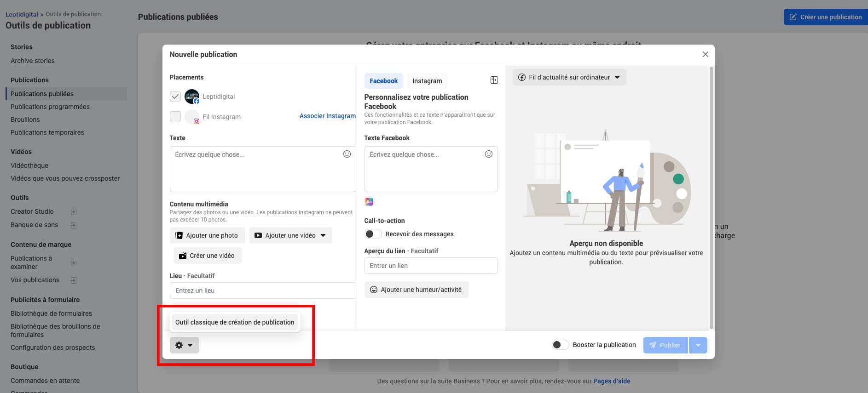The width and height of the screenshot is (868, 393).
Task: Open Creator Studio external link icon
Action: point(74,212)
